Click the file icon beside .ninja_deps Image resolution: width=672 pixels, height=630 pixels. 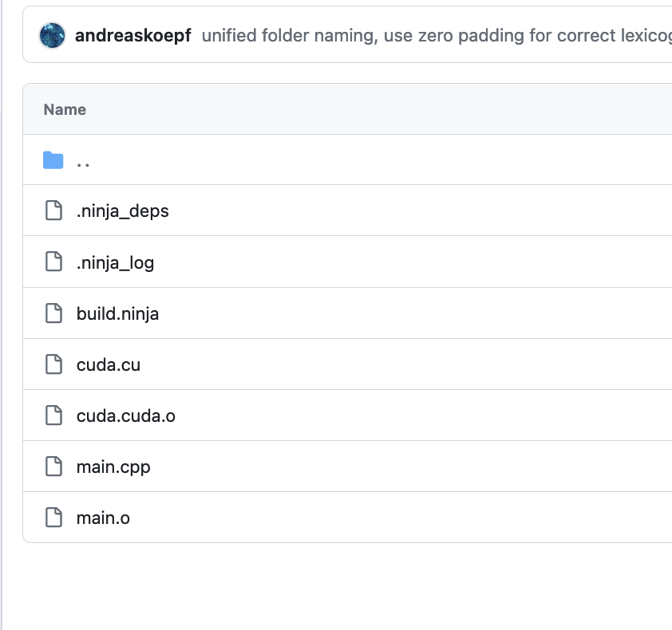coord(53,211)
